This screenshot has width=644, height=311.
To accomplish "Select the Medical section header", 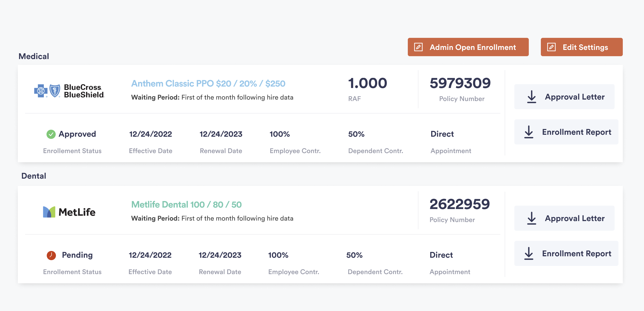I will pos(34,56).
